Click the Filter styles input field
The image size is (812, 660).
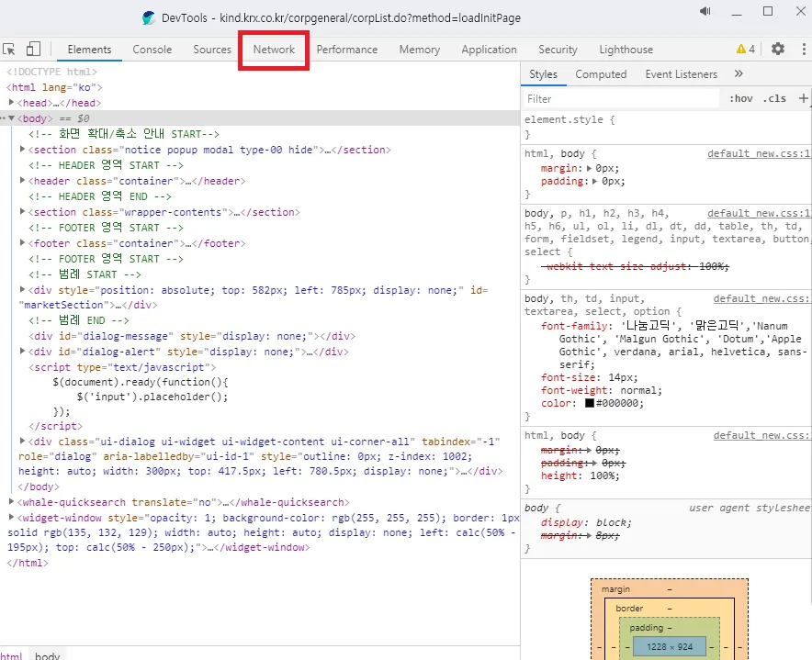[x=622, y=98]
